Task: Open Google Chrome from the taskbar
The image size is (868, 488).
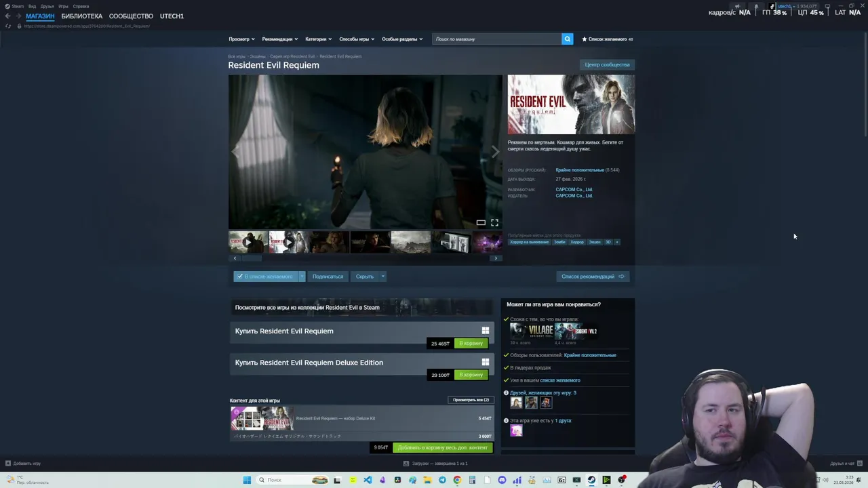Action: point(457,480)
